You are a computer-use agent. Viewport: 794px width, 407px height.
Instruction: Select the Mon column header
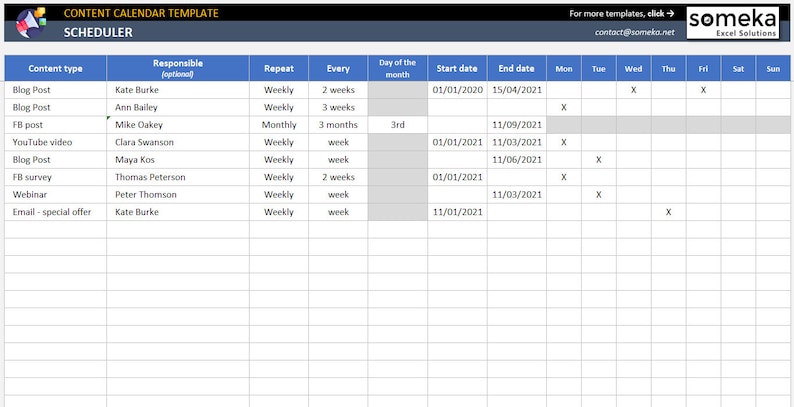(564, 68)
